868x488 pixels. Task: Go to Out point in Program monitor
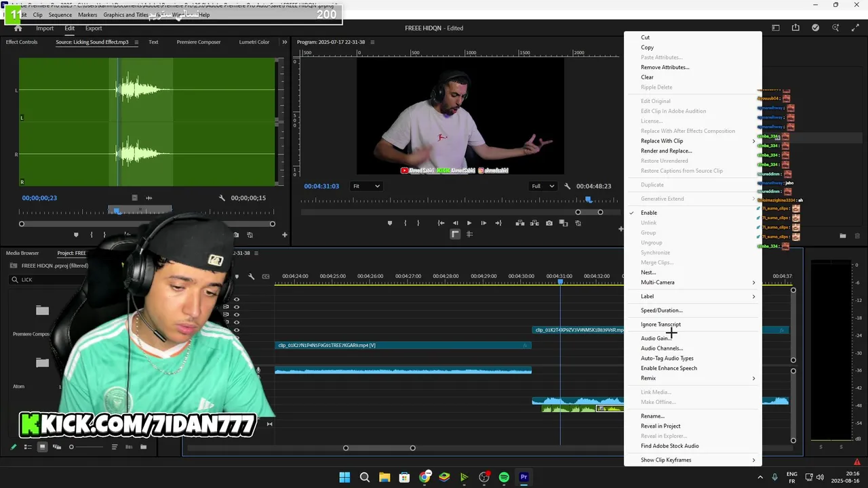point(498,223)
